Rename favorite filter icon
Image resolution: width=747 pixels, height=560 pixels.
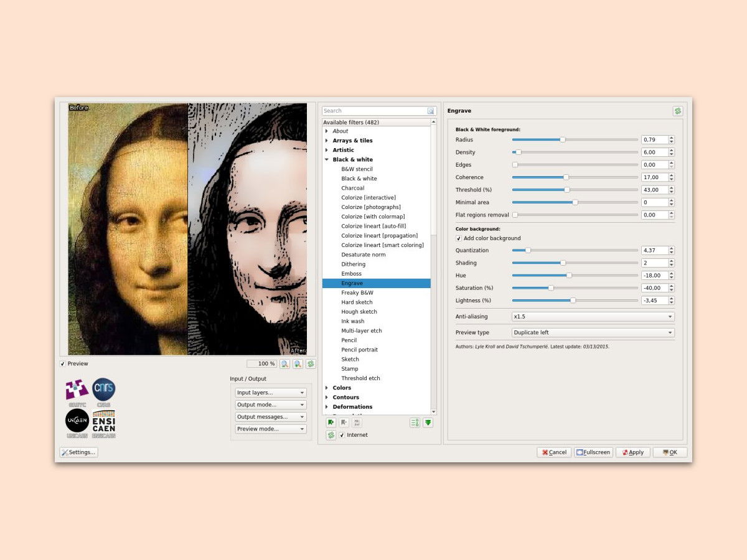(357, 422)
